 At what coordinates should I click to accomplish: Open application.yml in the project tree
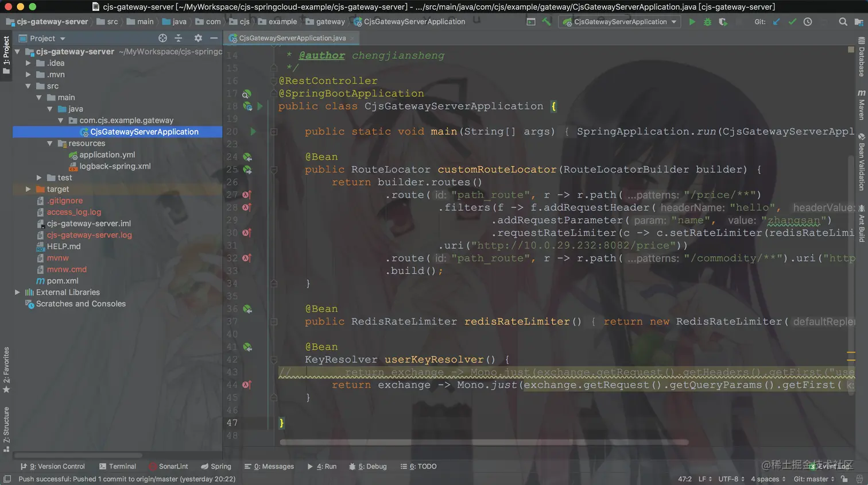tap(107, 155)
